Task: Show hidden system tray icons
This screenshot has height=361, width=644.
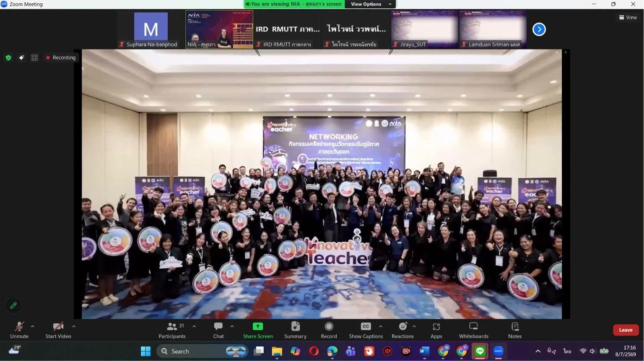Action: (x=538, y=351)
